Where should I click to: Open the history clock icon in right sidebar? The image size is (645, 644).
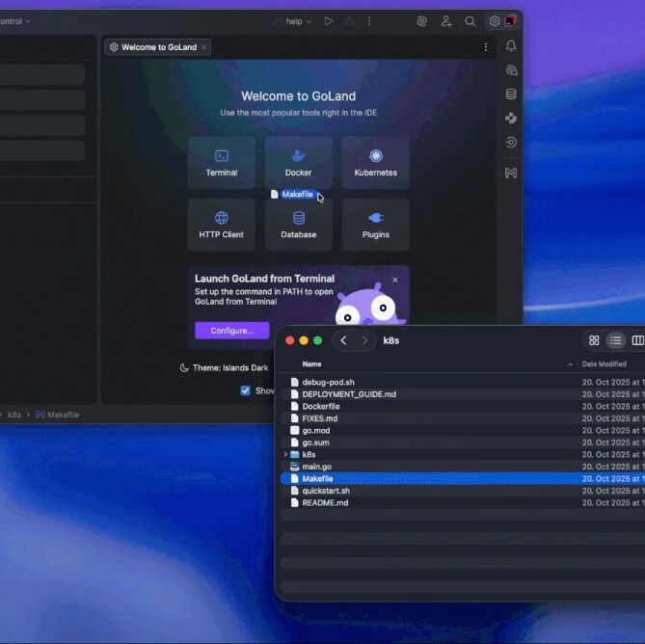coord(511,143)
